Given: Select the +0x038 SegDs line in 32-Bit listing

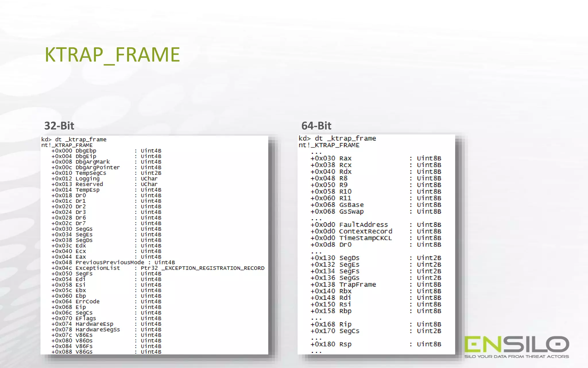Looking at the screenshot, I should coord(106,240).
